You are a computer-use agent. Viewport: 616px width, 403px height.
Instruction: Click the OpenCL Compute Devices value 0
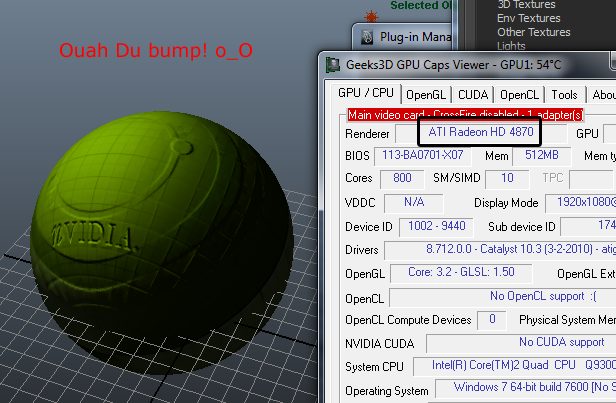(492, 320)
